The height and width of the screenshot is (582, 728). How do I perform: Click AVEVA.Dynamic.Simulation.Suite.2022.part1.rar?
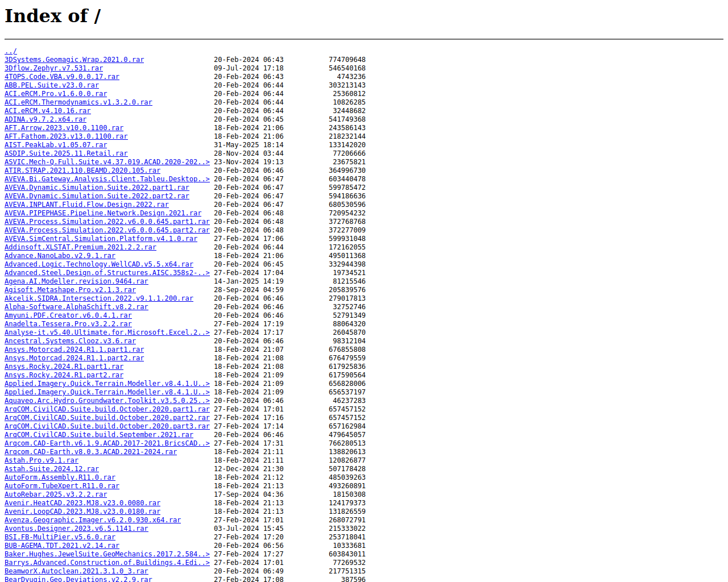coord(97,188)
